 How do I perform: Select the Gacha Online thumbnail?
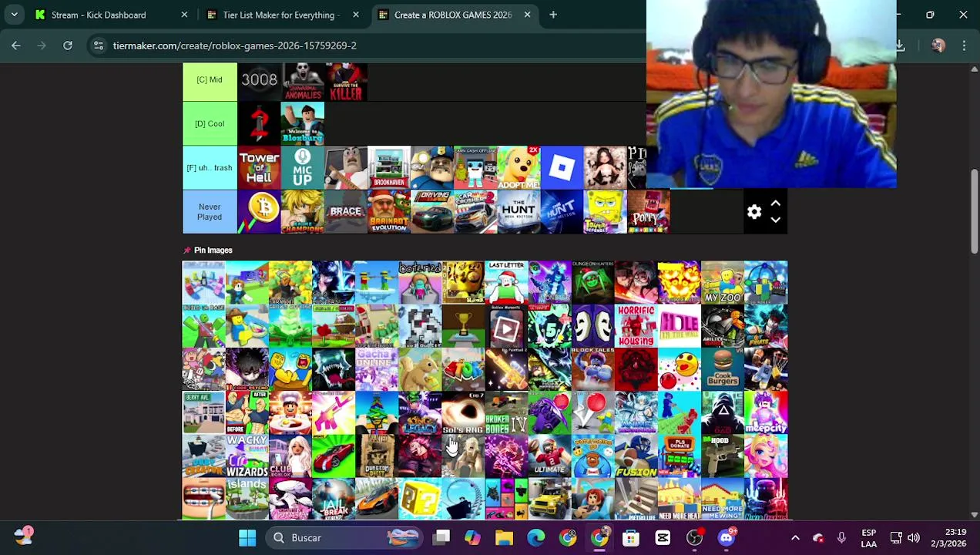(377, 369)
